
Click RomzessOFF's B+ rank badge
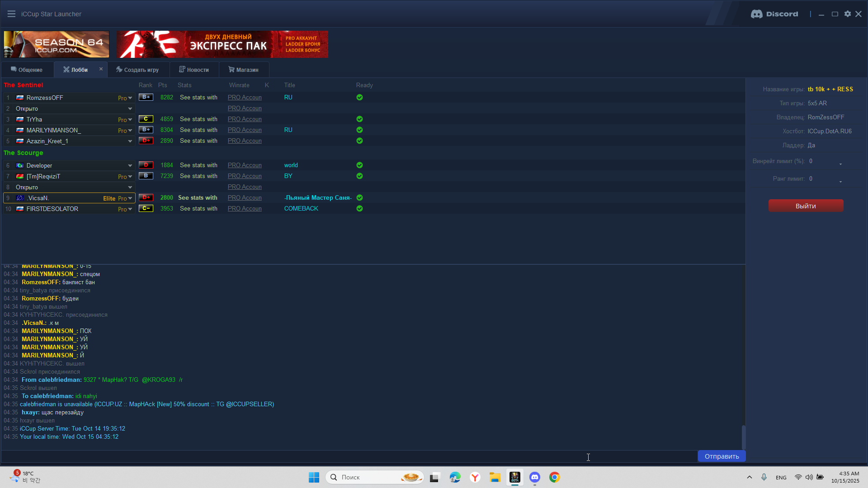pos(146,97)
